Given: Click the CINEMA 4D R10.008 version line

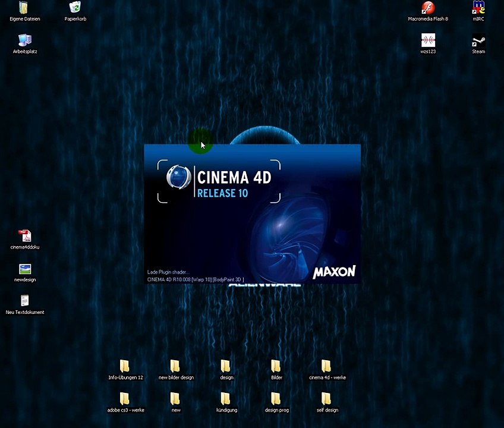Looking at the screenshot, I should (196, 279).
